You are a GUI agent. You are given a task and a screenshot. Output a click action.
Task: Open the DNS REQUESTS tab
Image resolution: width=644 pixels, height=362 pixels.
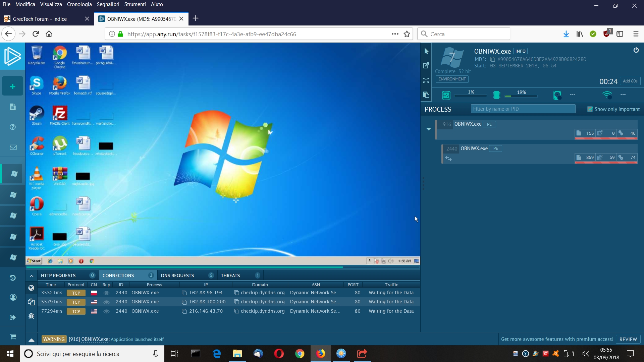pos(187,276)
